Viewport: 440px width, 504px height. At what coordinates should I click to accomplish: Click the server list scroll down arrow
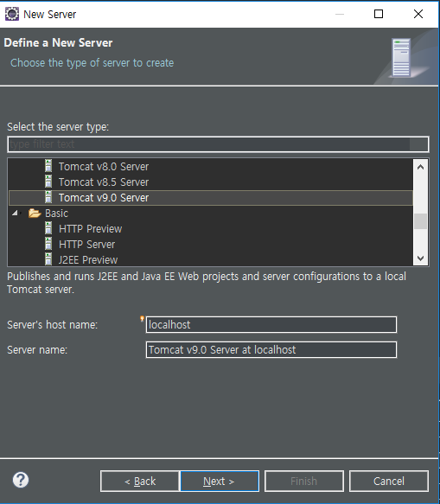(x=420, y=258)
